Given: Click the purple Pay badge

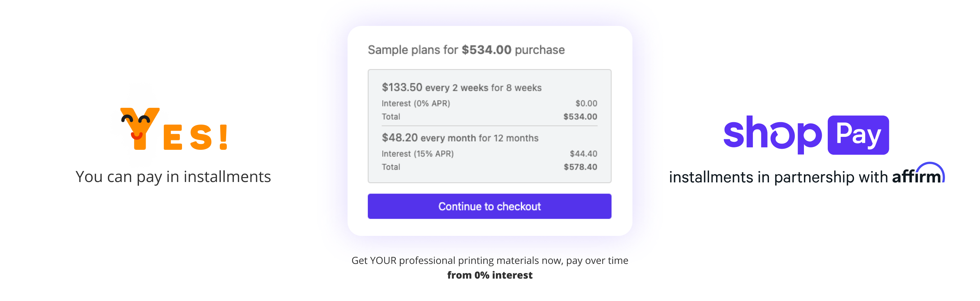Looking at the screenshot, I should (x=857, y=135).
